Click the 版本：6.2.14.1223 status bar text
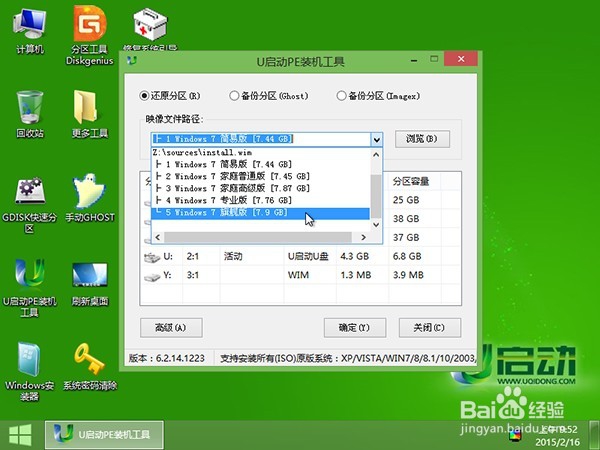This screenshot has width=600, height=450. click(x=166, y=359)
